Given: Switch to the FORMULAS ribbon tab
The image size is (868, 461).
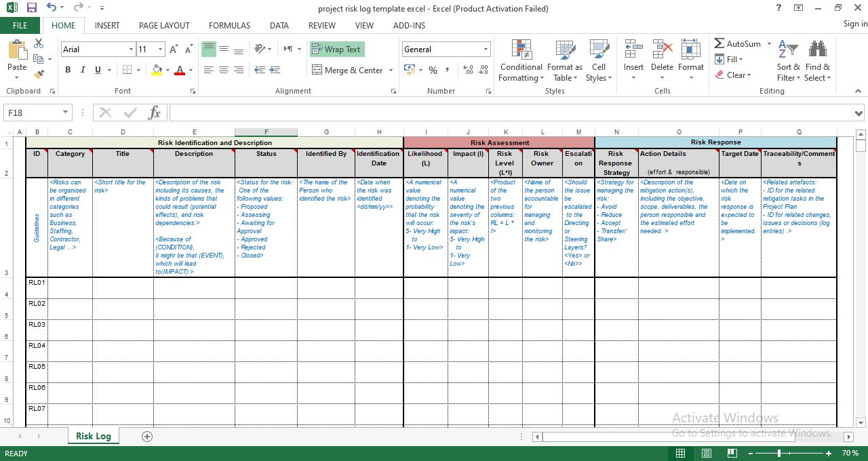Looking at the screenshot, I should (x=229, y=25).
